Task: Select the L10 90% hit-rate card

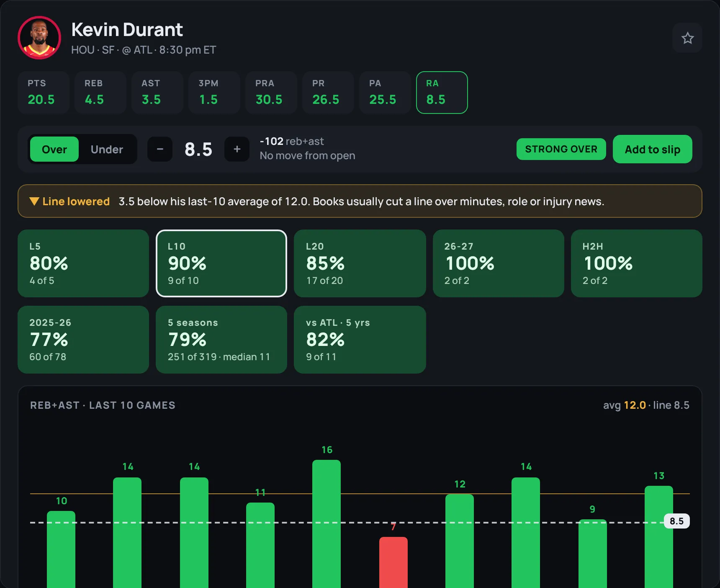Action: pyautogui.click(x=221, y=263)
